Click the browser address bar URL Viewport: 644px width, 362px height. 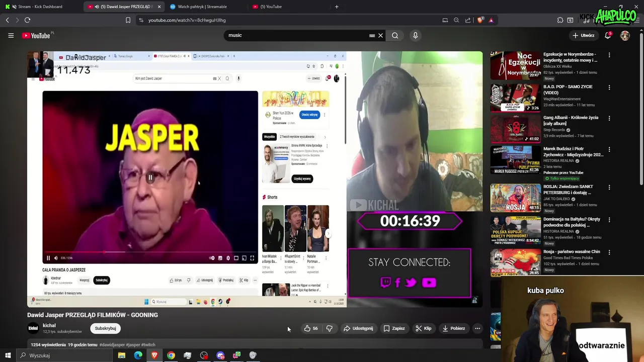click(x=187, y=20)
